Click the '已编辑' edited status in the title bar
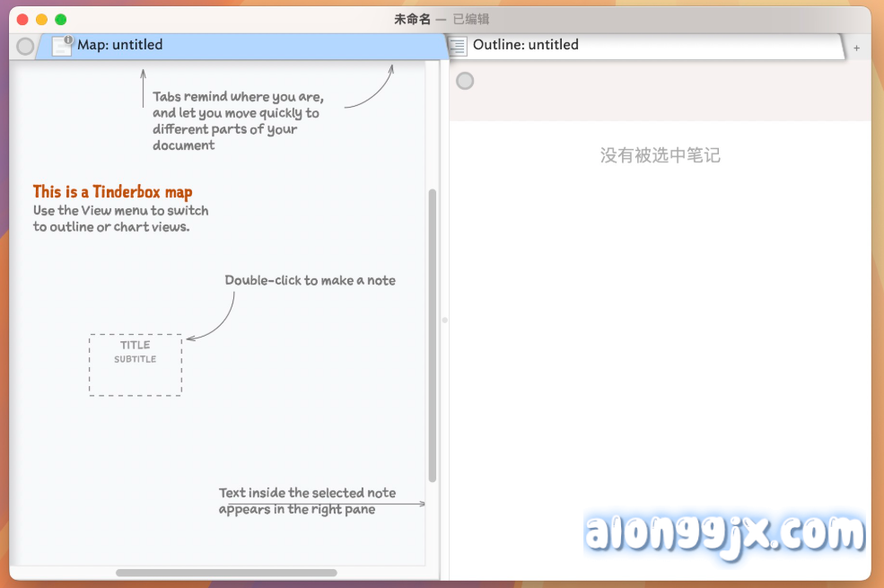Viewport: 884px width, 588px height. pos(471,19)
